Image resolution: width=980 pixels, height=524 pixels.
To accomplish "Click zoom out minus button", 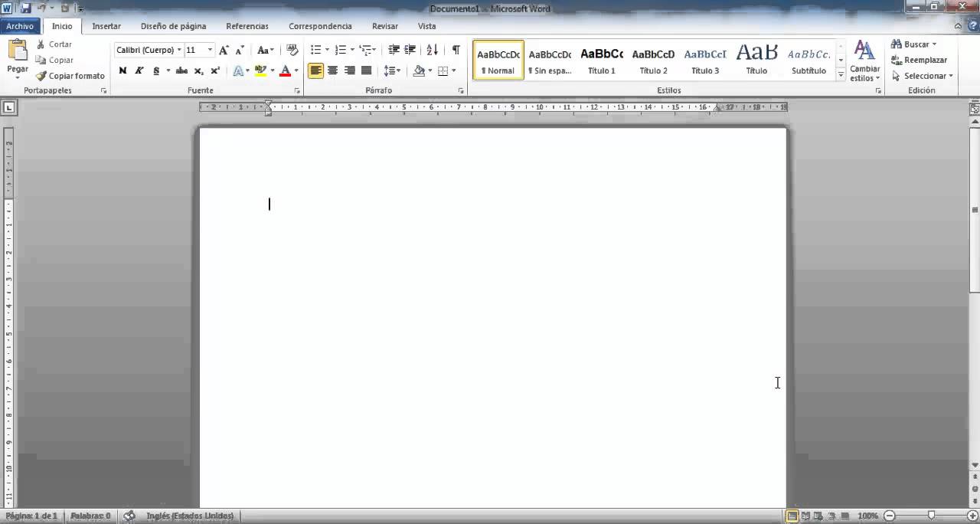I will point(889,516).
